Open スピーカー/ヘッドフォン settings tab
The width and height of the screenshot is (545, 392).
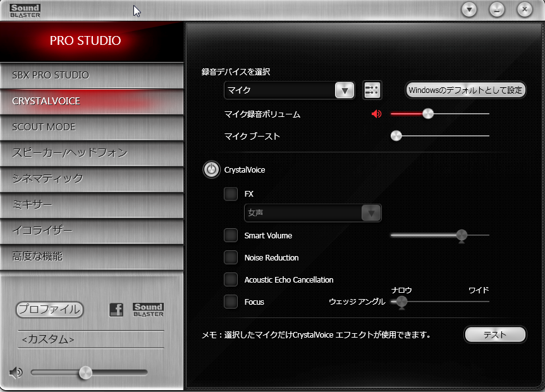point(92,153)
